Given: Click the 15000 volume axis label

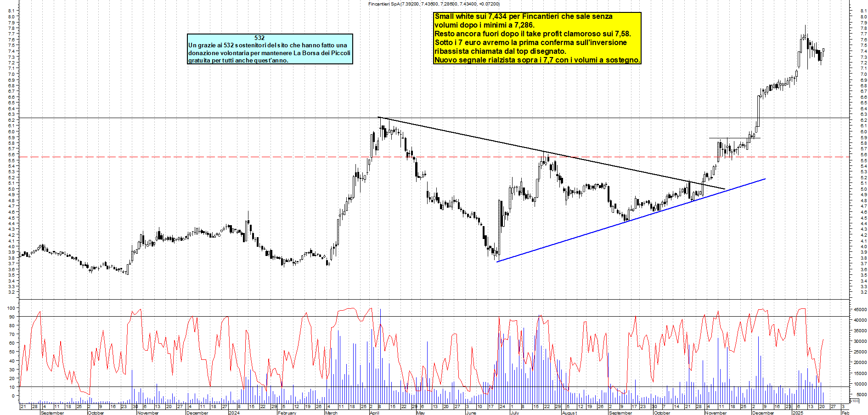Looking at the screenshot, I should 860,373.
